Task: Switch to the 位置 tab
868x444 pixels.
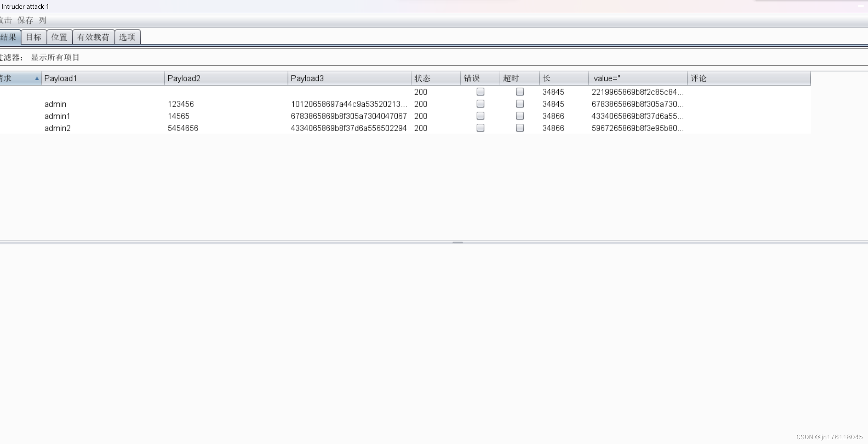Action: pyautogui.click(x=59, y=37)
